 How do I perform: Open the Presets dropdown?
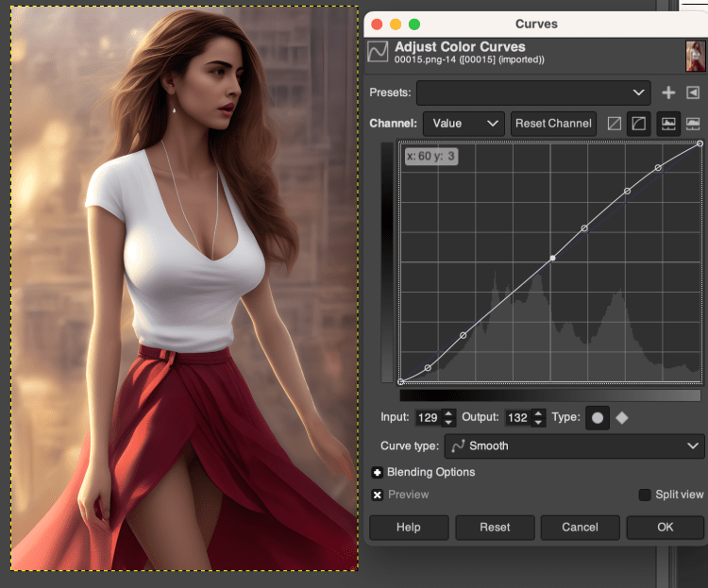click(x=533, y=92)
